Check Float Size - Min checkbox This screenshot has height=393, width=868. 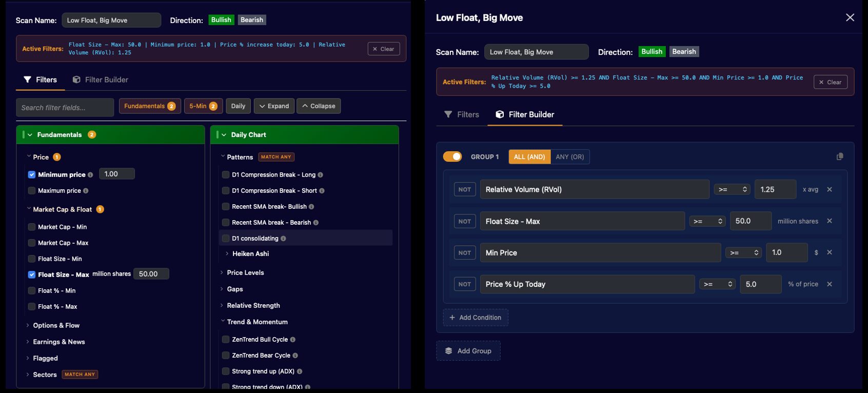click(32, 259)
